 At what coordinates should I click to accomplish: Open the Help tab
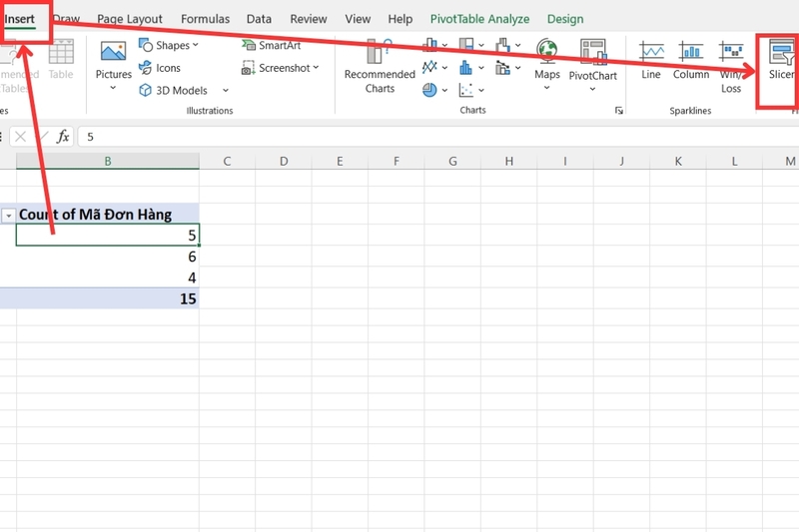[400, 19]
